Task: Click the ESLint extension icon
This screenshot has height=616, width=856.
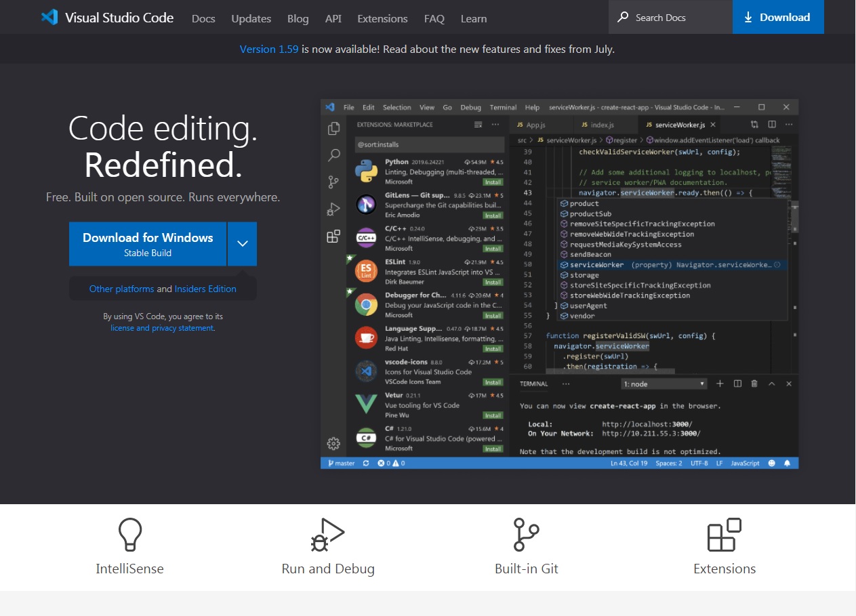Action: [x=366, y=271]
